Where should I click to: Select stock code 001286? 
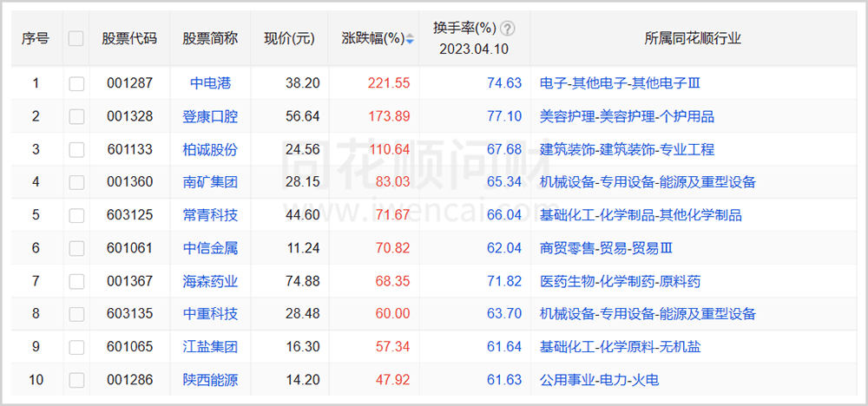coord(129,380)
